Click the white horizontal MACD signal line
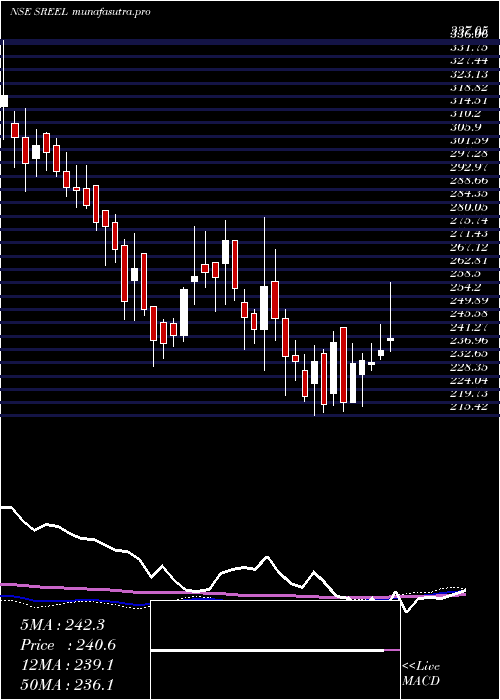Image resolution: width=500 pixels, height=700 pixels. pyautogui.click(x=267, y=651)
